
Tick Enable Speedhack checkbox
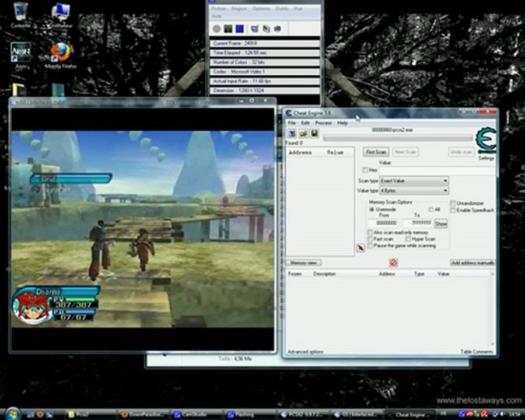[453, 211]
